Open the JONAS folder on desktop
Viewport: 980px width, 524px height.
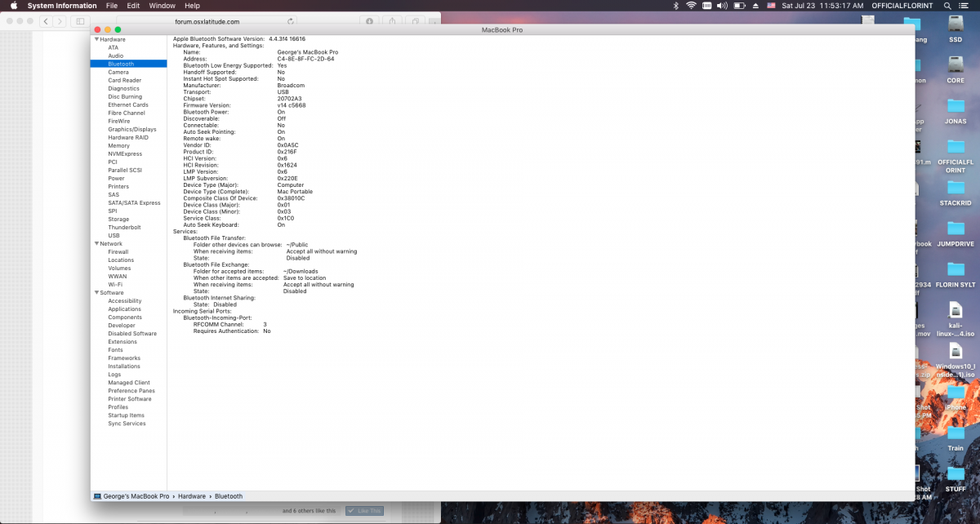tap(955, 108)
